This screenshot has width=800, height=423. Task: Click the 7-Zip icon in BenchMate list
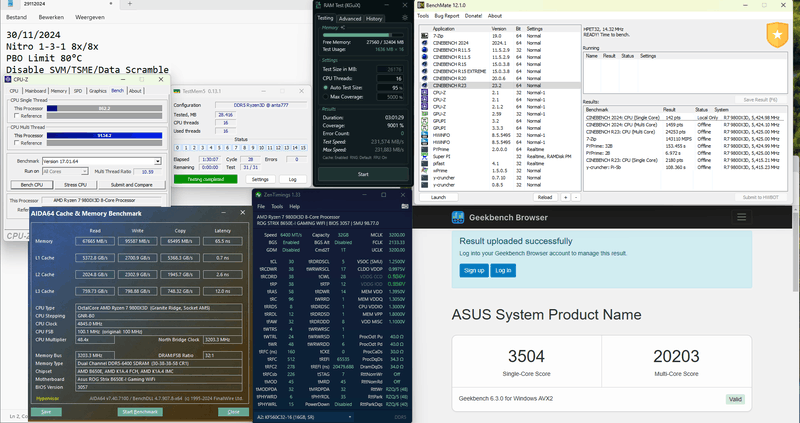coord(424,36)
